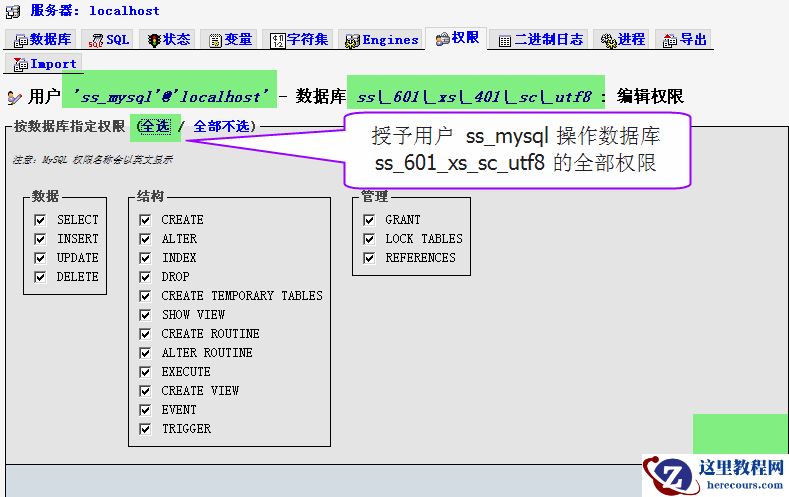This screenshot has width=789, height=497.
Task: Click the SQL tab icon
Action: pyautogui.click(x=96, y=40)
